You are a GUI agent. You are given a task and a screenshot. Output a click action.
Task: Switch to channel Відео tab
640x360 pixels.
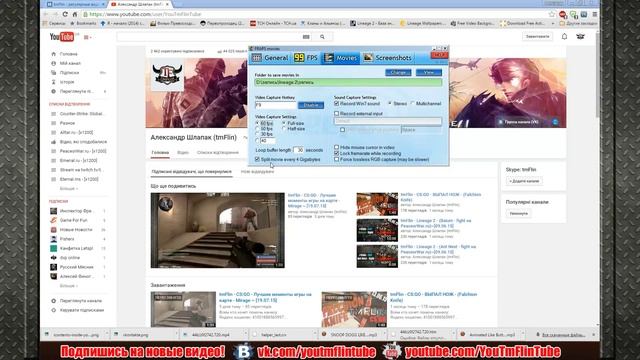[x=182, y=153]
